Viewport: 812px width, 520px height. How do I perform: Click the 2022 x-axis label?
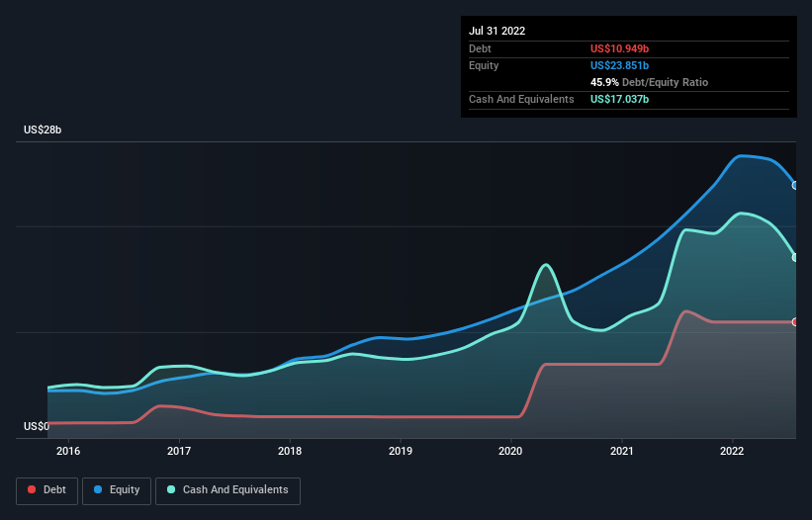[732, 451]
